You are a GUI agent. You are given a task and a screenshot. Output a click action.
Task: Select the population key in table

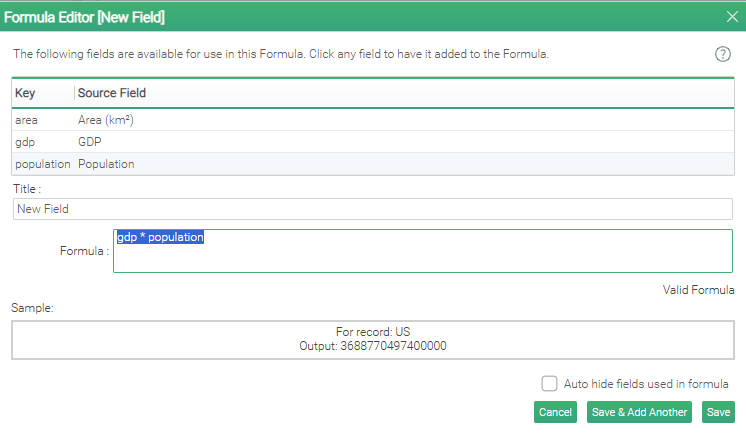(42, 164)
